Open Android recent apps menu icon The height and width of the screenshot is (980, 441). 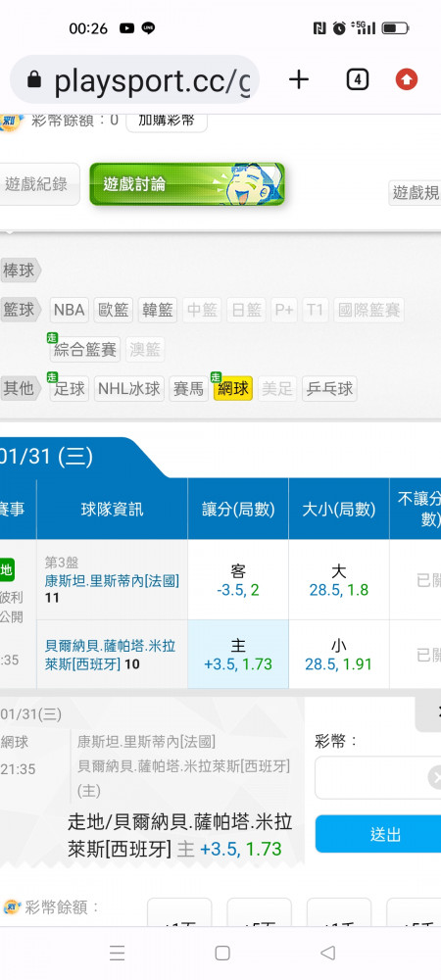tap(117, 953)
